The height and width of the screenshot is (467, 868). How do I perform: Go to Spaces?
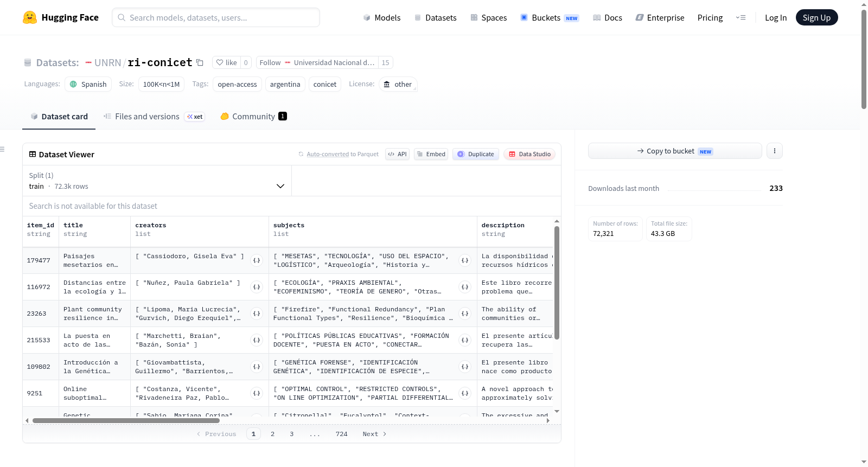click(488, 17)
